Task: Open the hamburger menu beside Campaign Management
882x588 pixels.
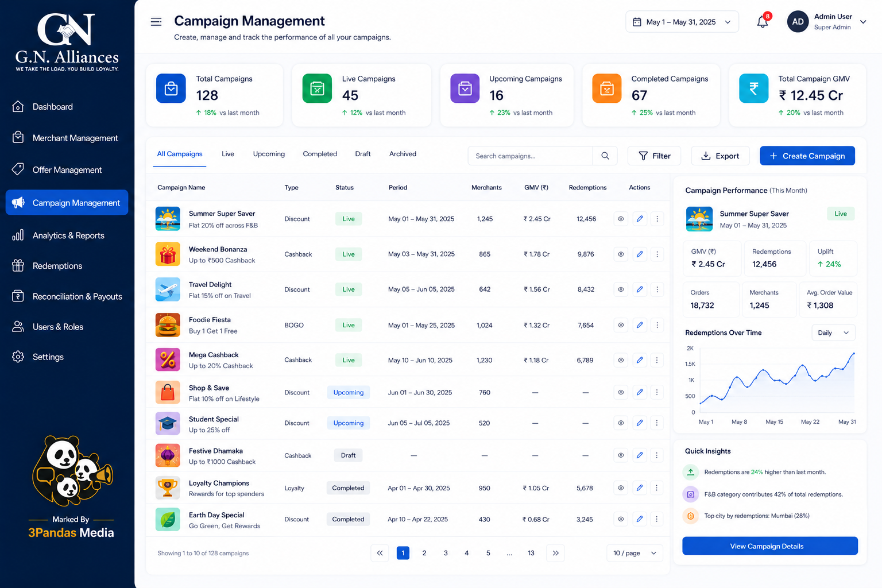Action: [x=156, y=22]
